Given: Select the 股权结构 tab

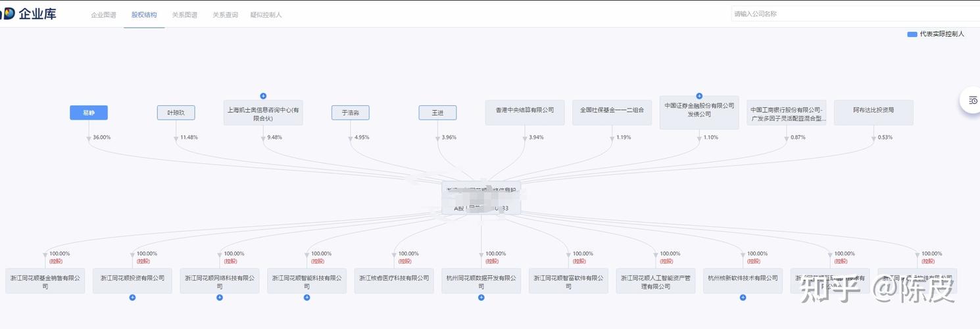Looking at the screenshot, I should click(x=144, y=14).
